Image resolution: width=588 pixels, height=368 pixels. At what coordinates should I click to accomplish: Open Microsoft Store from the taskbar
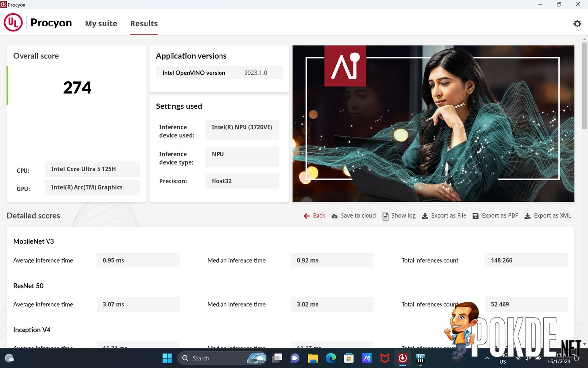[349, 358]
